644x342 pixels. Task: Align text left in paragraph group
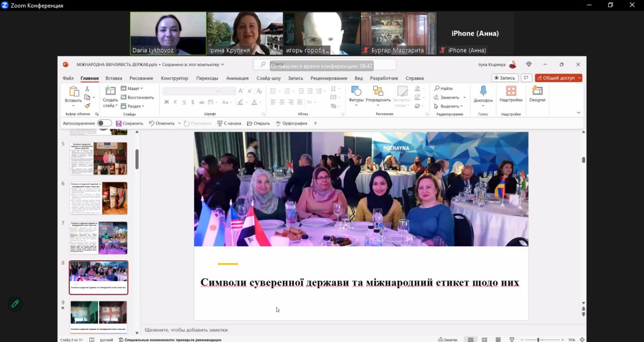pyautogui.click(x=273, y=102)
